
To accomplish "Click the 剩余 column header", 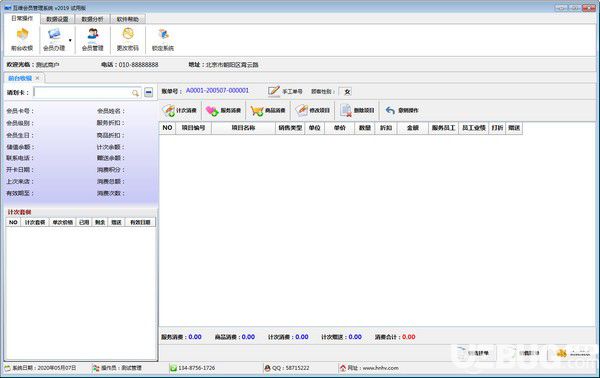I will (x=100, y=222).
